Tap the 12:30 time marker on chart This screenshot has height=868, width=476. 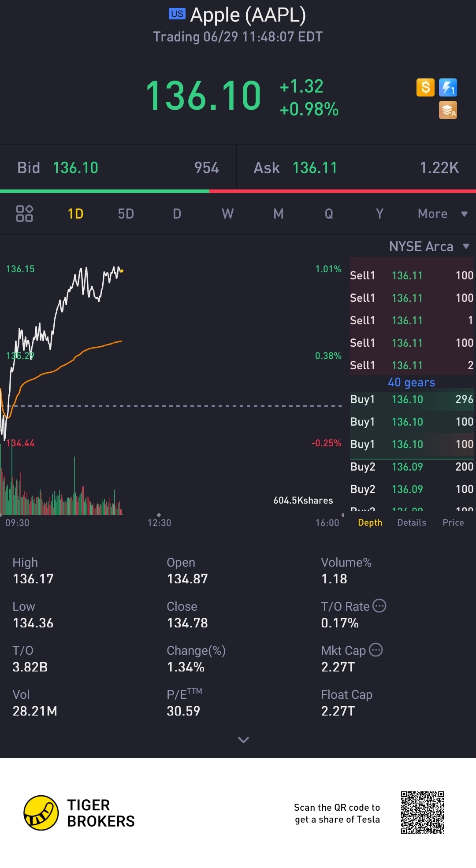point(159,523)
